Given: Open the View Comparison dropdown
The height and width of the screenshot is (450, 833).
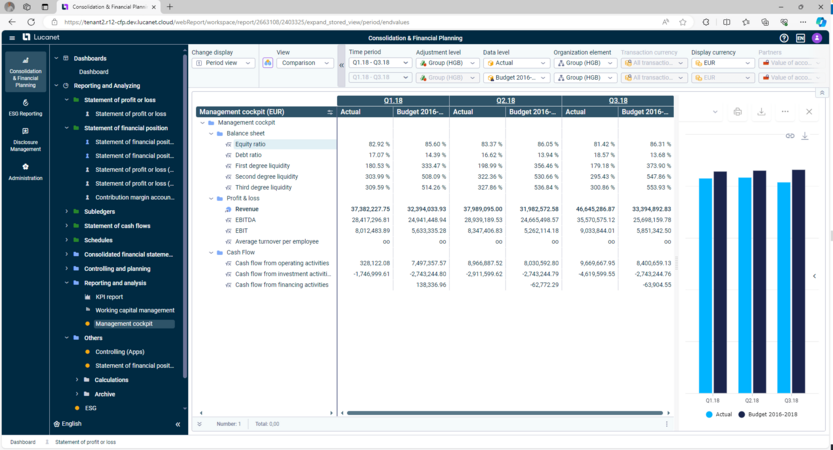Looking at the screenshot, I should 304,63.
